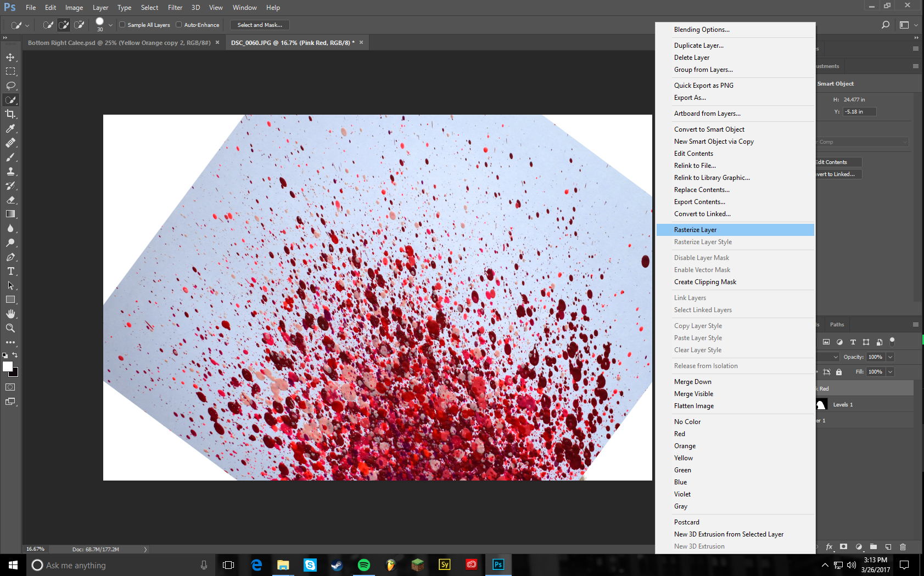Click the foreground color swatch
This screenshot has height=576, width=924.
click(7, 367)
